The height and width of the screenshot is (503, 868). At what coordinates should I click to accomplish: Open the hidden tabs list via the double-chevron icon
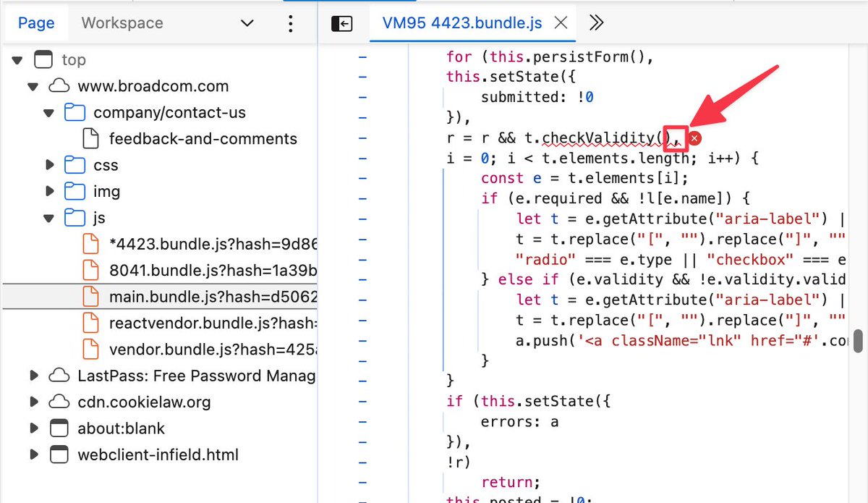(596, 22)
